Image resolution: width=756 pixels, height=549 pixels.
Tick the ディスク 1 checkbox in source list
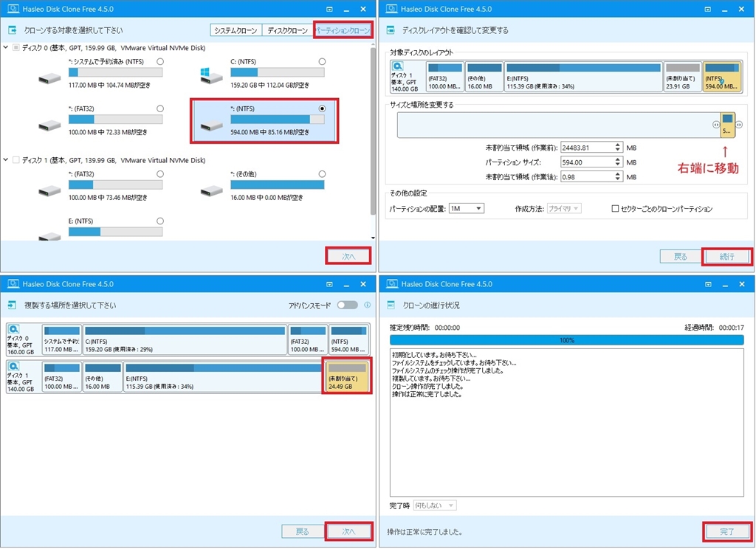pyautogui.click(x=16, y=160)
